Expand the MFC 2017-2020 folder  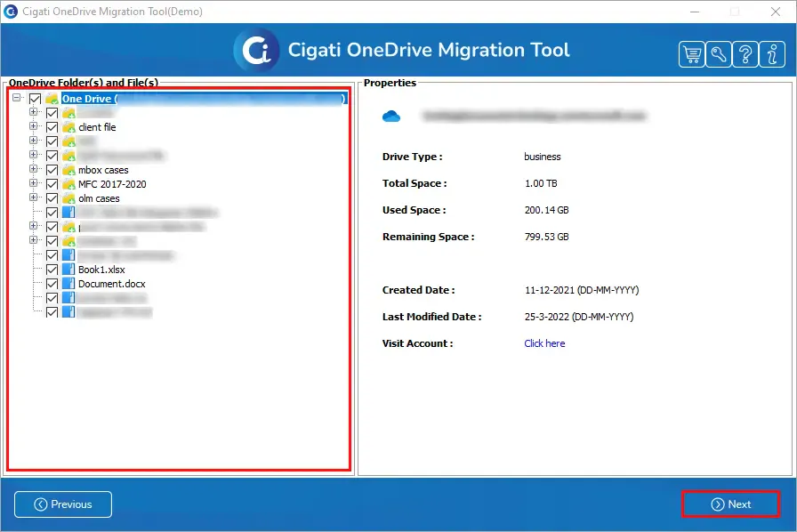coord(34,183)
